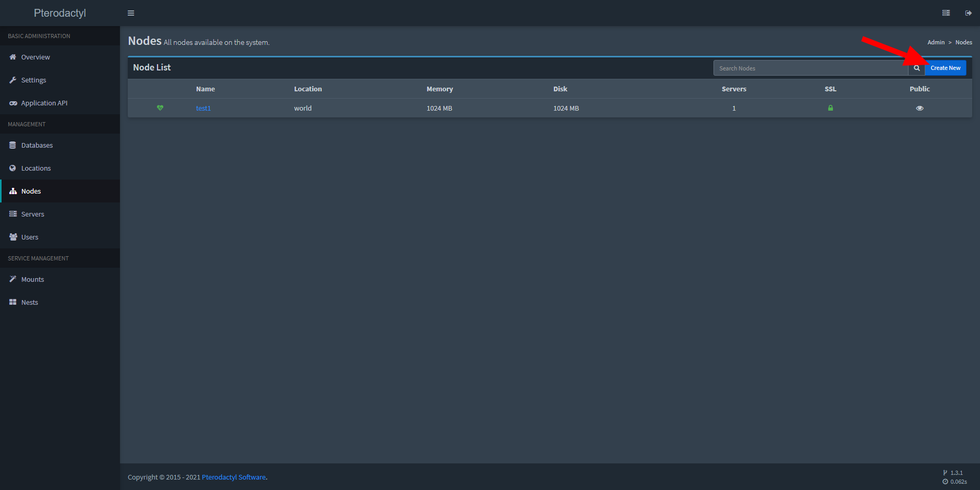Click the Nodes sitemap icon

click(x=12, y=191)
